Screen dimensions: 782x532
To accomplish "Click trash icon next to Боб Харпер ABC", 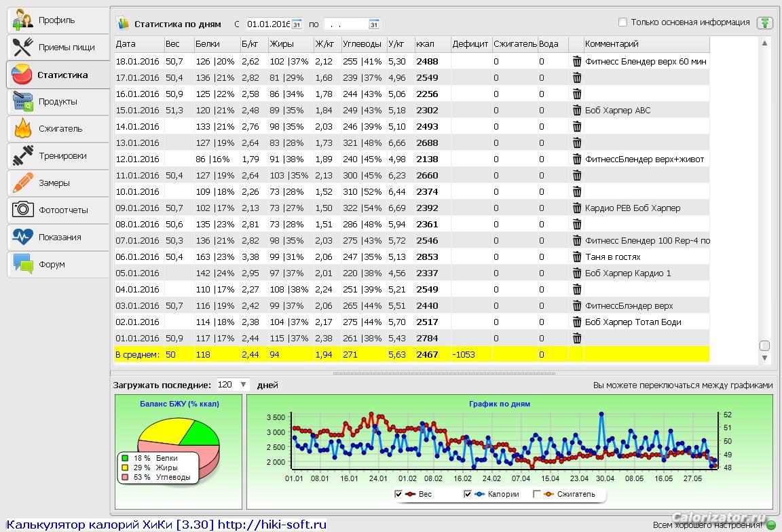I will pyautogui.click(x=576, y=110).
